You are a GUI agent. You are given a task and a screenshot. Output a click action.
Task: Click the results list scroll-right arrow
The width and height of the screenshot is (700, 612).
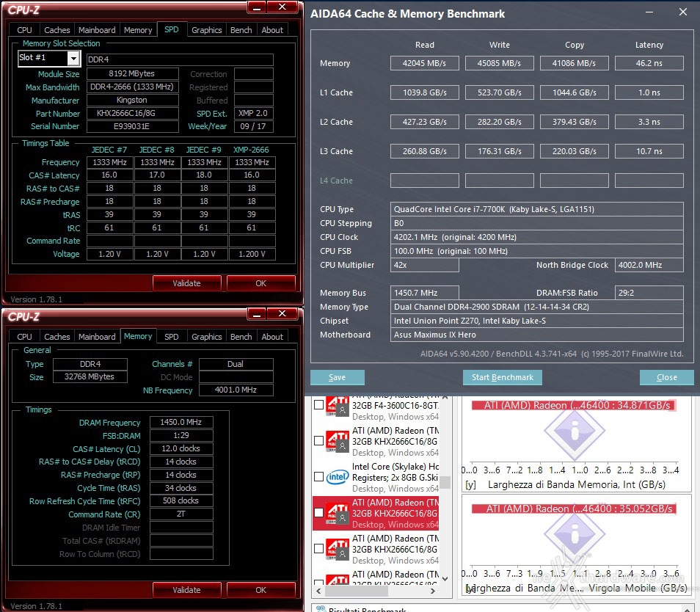point(433,591)
